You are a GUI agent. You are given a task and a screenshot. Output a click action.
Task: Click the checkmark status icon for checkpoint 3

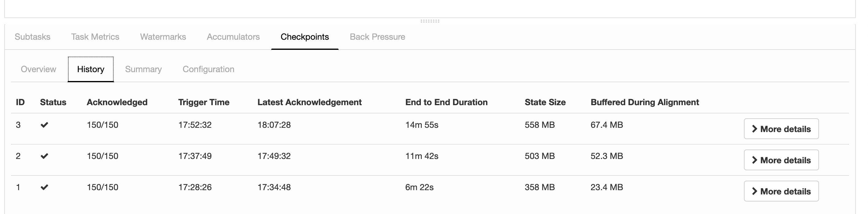click(x=44, y=125)
